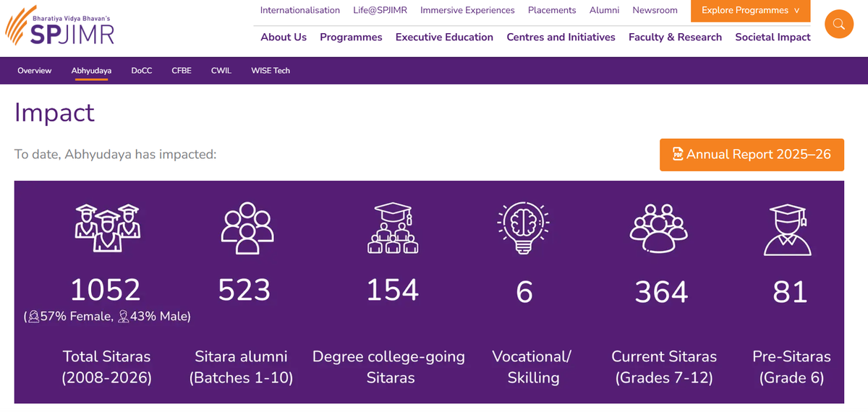Open Centres and Initiatives menu
This screenshot has width=868, height=412.
[561, 37]
